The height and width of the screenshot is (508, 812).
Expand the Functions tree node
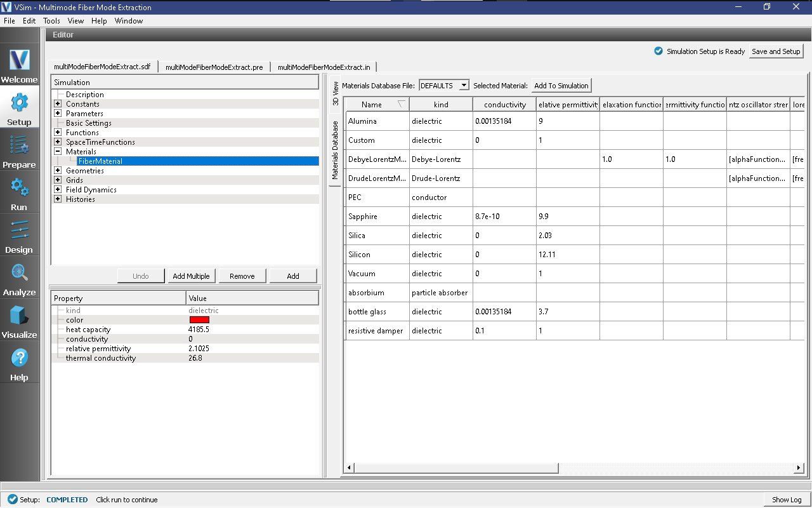click(58, 133)
